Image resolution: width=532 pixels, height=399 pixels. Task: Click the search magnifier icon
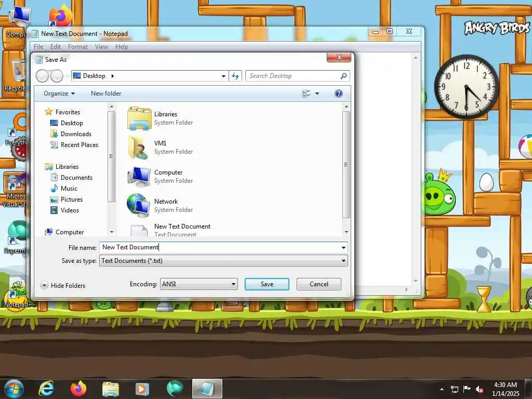tap(343, 76)
